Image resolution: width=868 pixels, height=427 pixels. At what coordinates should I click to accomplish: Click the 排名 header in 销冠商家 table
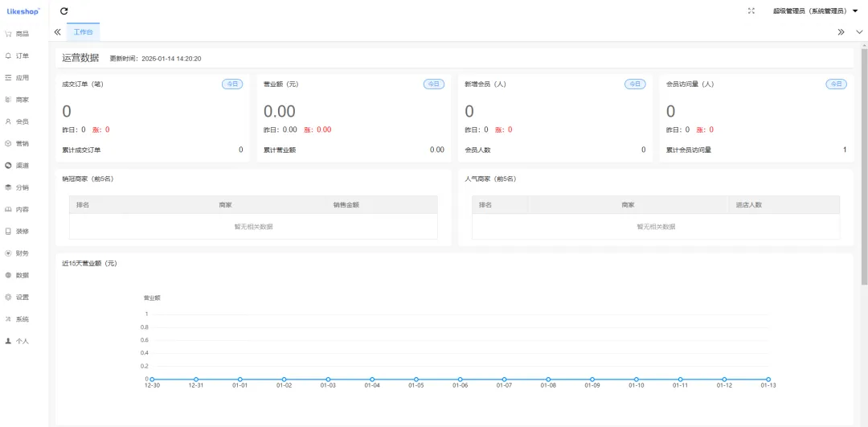point(83,205)
